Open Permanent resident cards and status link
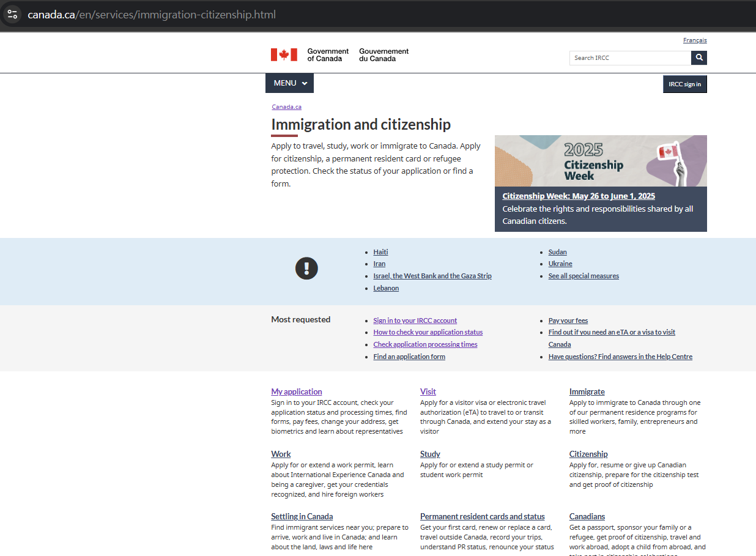756x556 pixels. point(483,516)
